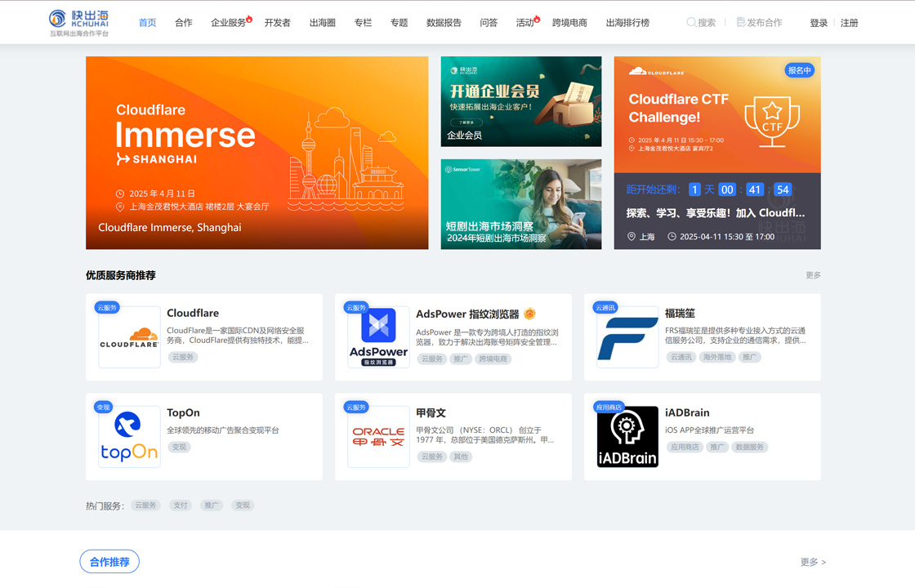Open the 福瑞笙 card title
This screenshot has height=588, width=915.
pyautogui.click(x=680, y=314)
